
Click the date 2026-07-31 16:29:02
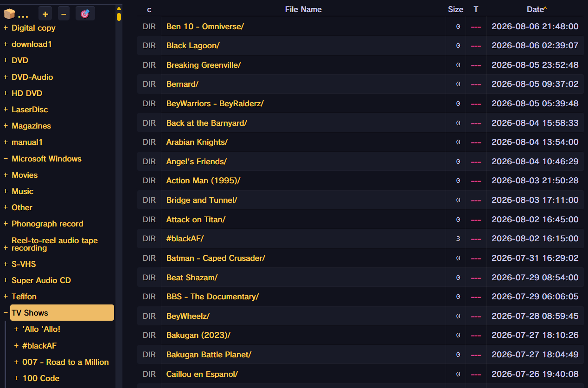(x=535, y=258)
